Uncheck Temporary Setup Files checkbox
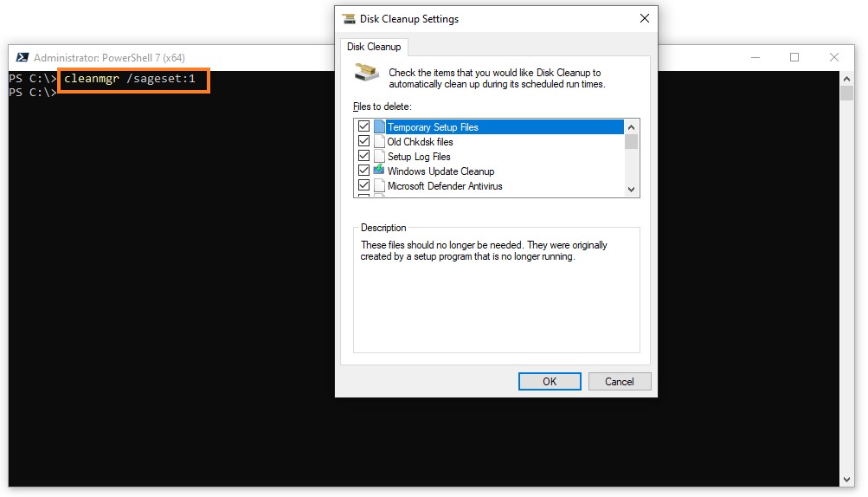This screenshot has height=497, width=868. click(x=363, y=126)
